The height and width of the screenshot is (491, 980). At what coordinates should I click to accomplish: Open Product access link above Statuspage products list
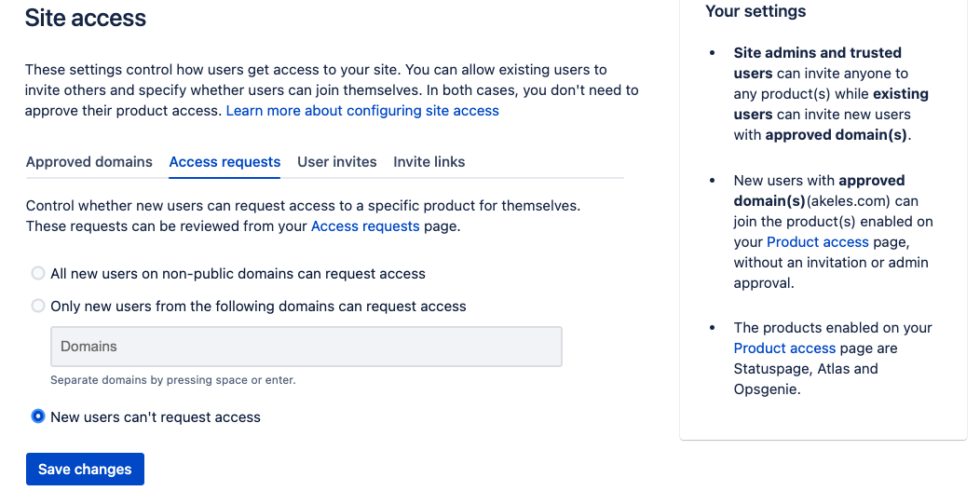pyautogui.click(x=784, y=348)
